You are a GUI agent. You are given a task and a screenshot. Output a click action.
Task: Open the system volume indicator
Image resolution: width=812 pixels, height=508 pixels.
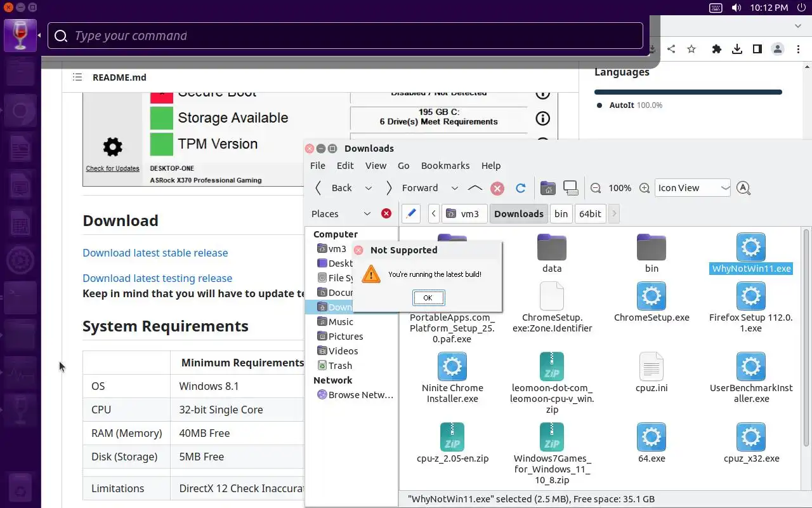[736, 8]
